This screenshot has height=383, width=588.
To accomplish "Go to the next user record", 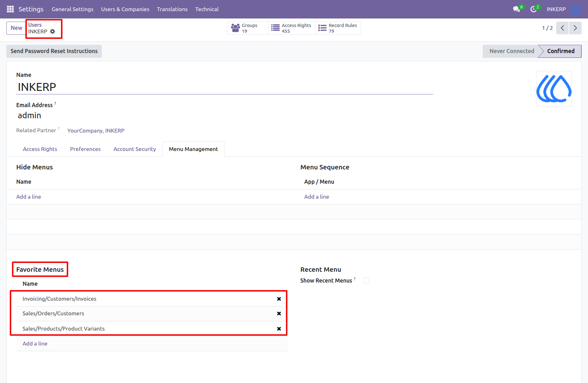I will pos(575,28).
